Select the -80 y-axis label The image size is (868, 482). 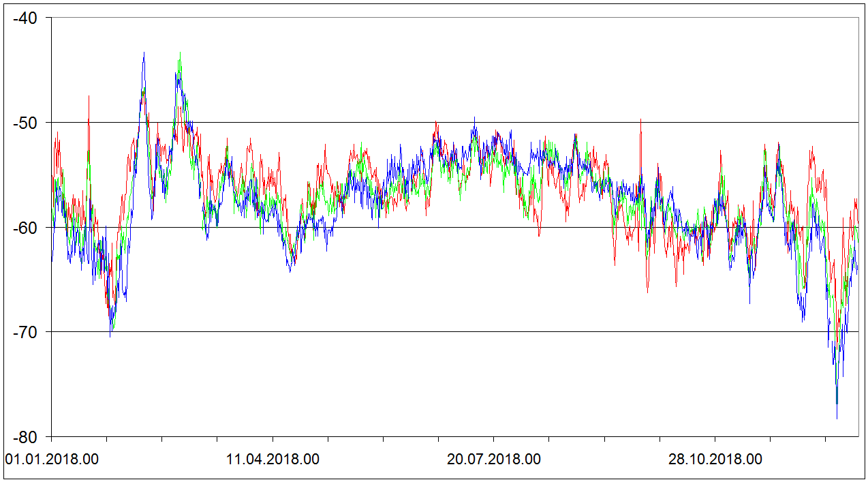[26, 437]
